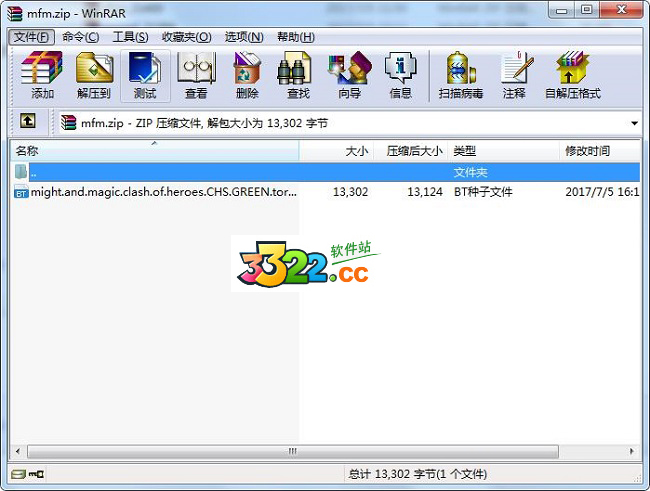Close the WinRAR window
The width and height of the screenshot is (650, 491).
621,10
